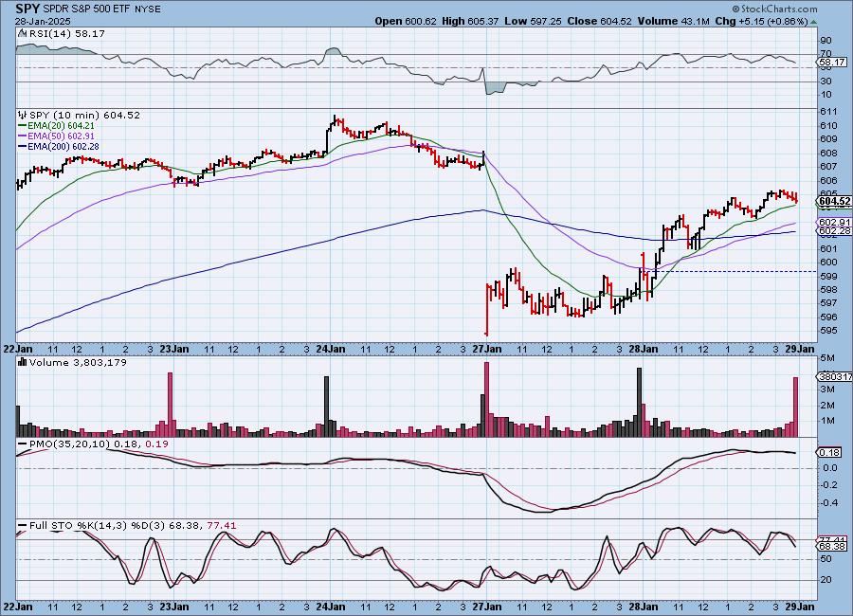This screenshot has width=853, height=616.
Task: Click the 28Jan marker under the stochastic panel
Action: coord(644,607)
